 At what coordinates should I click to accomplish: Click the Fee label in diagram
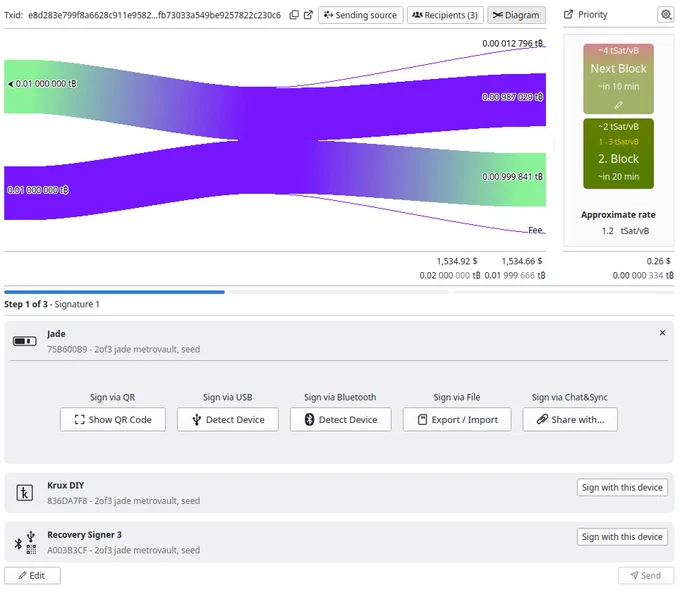(x=535, y=230)
